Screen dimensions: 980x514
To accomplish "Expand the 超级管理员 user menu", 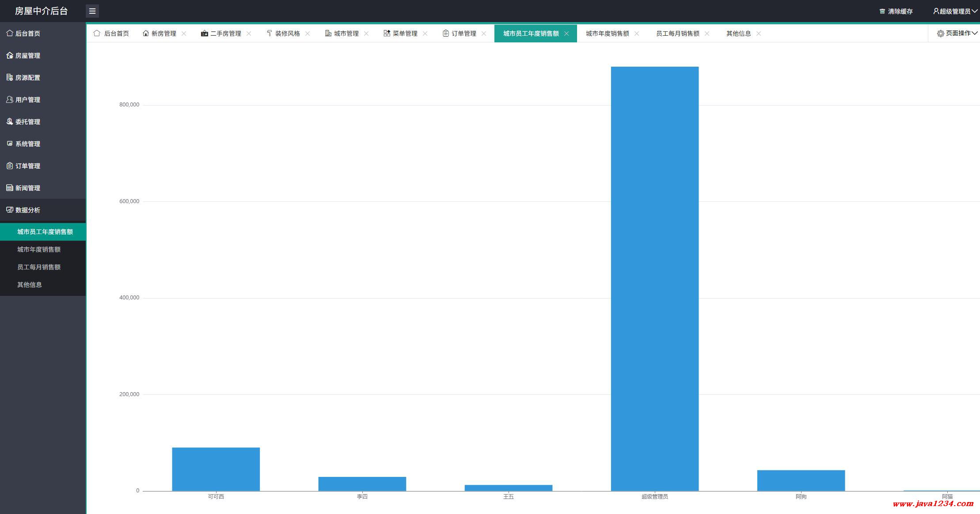I will coord(955,11).
